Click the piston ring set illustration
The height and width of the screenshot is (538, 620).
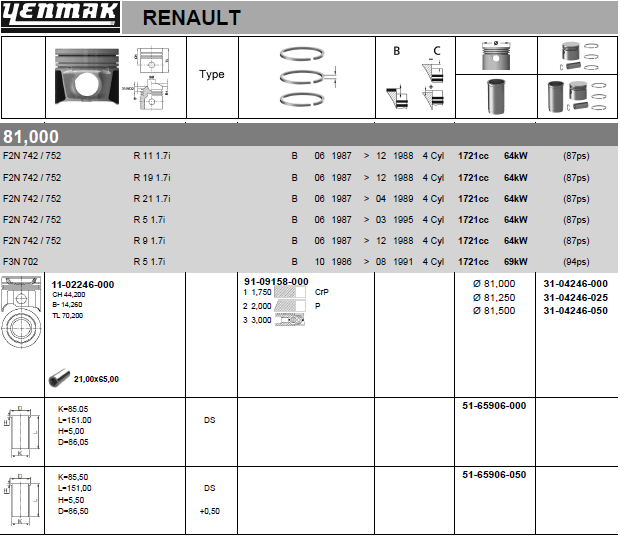(x=306, y=77)
